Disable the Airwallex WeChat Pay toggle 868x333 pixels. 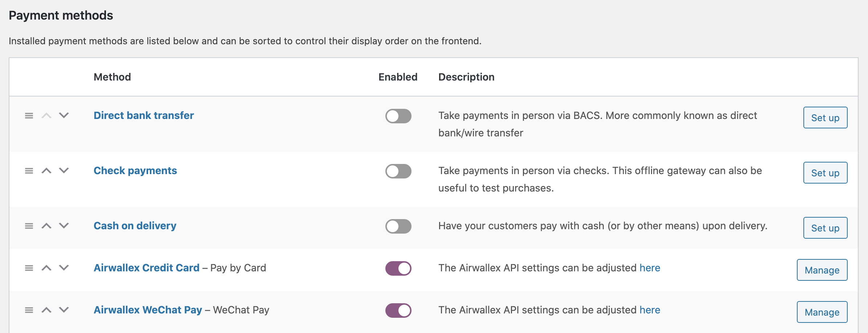(398, 311)
